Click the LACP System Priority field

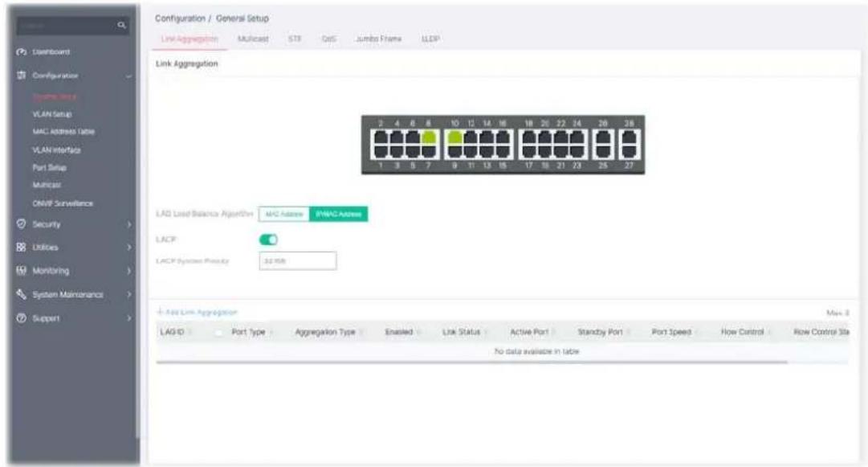(x=298, y=261)
